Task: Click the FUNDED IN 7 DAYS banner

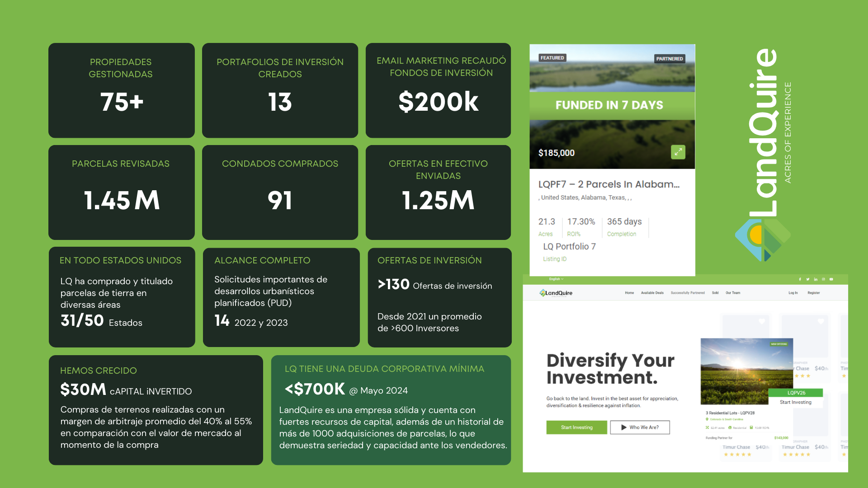Action: [612, 105]
